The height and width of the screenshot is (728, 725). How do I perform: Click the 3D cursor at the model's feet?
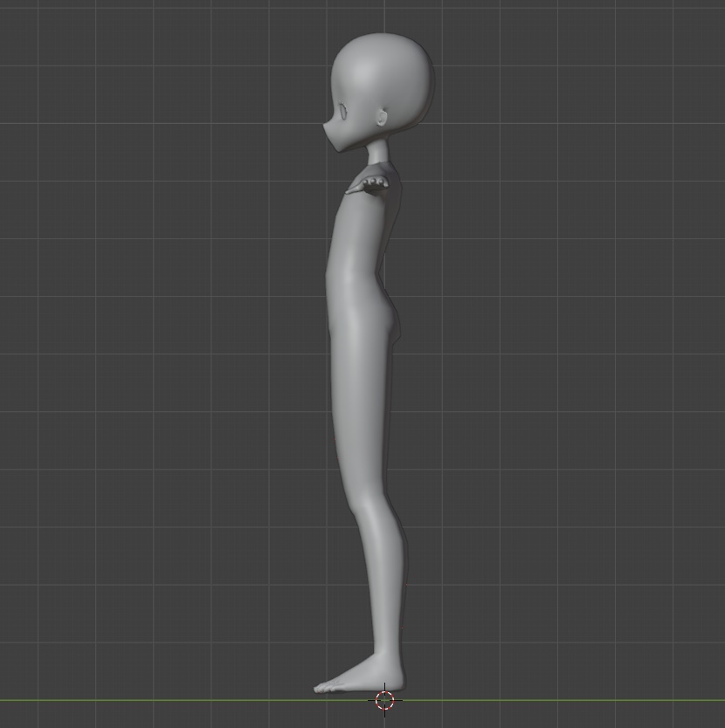point(384,698)
